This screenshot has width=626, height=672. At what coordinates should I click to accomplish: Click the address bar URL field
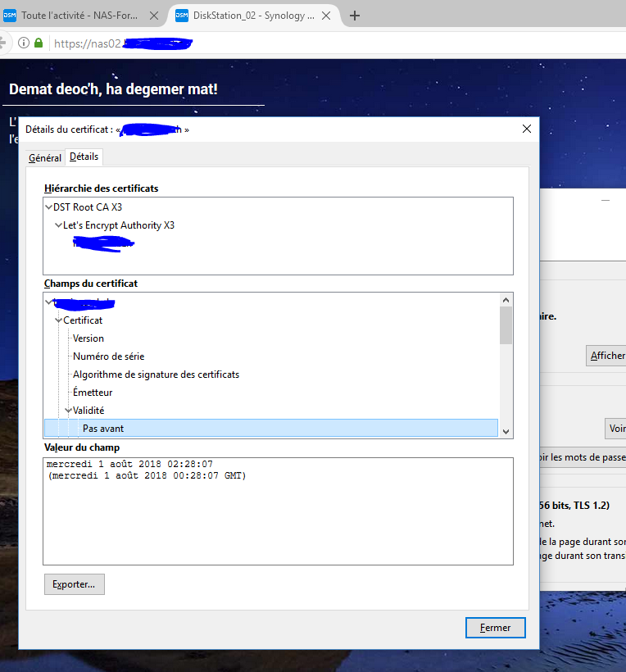pos(334,43)
